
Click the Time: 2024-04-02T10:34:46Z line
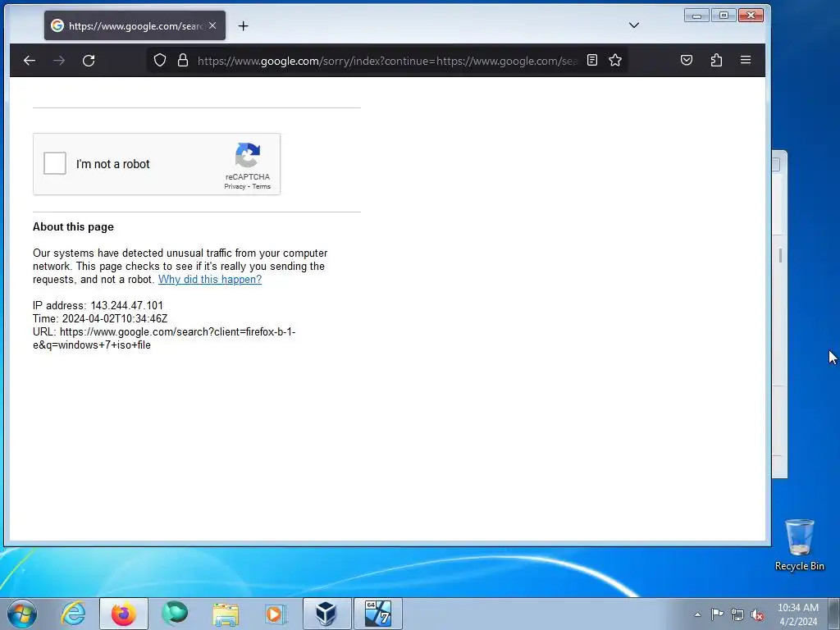(x=100, y=319)
